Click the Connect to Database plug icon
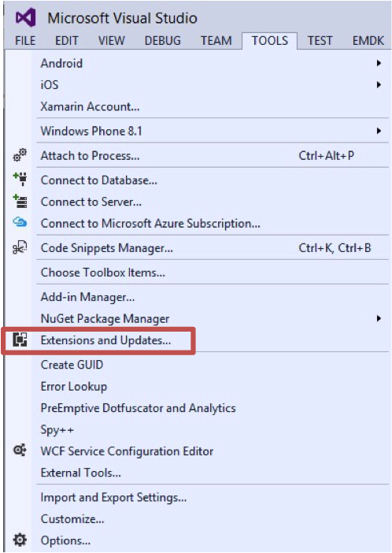This screenshot has height=553, width=392. tap(20, 179)
